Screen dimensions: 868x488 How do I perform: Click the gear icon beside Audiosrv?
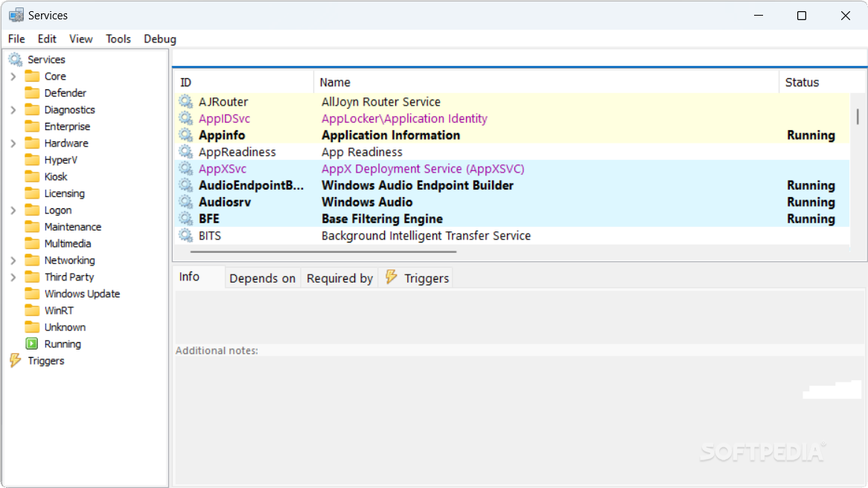pos(185,202)
